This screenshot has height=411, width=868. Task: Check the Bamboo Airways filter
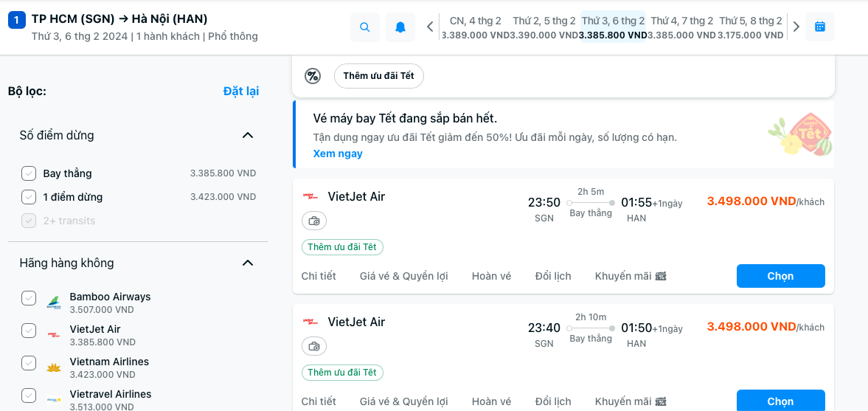[29, 298]
